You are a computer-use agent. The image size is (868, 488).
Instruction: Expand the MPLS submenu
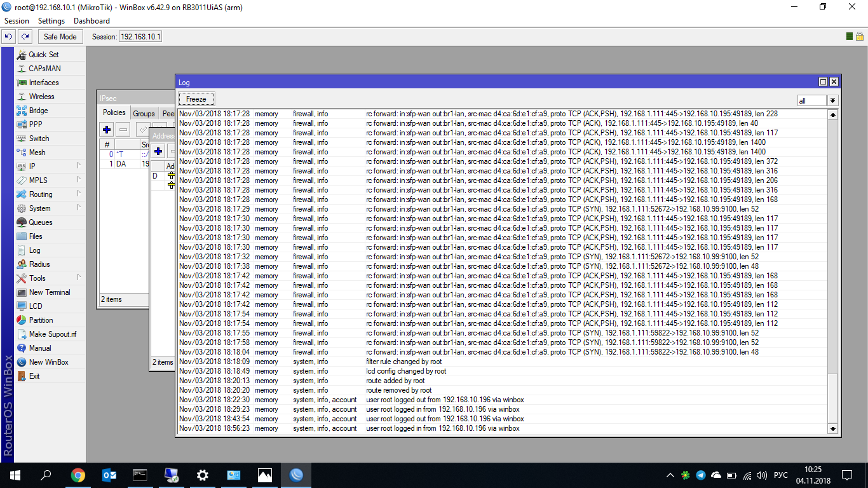(50, 180)
